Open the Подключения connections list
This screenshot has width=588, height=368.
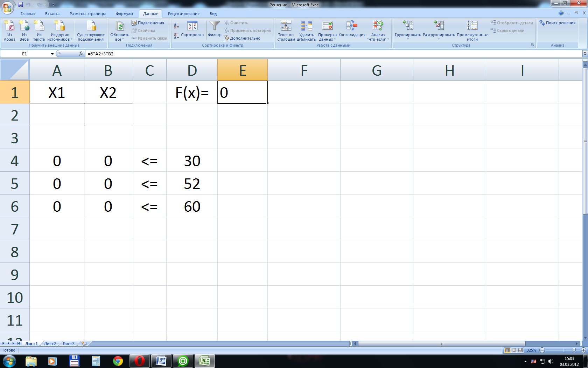click(x=148, y=23)
